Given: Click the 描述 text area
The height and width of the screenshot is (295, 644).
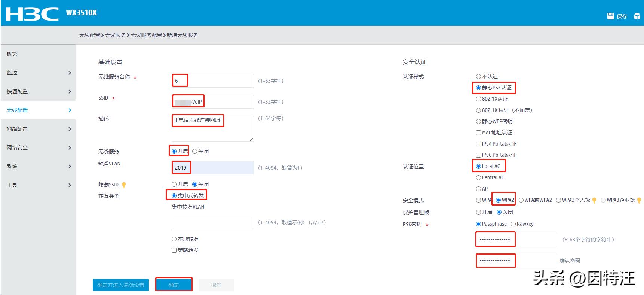Looking at the screenshot, I should pos(213,128).
